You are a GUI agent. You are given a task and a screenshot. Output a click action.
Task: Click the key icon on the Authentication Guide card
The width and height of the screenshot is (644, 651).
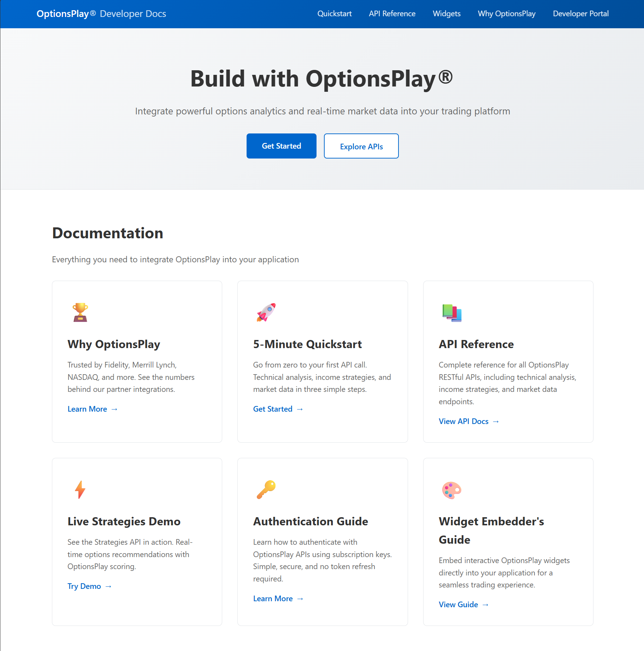pyautogui.click(x=267, y=489)
